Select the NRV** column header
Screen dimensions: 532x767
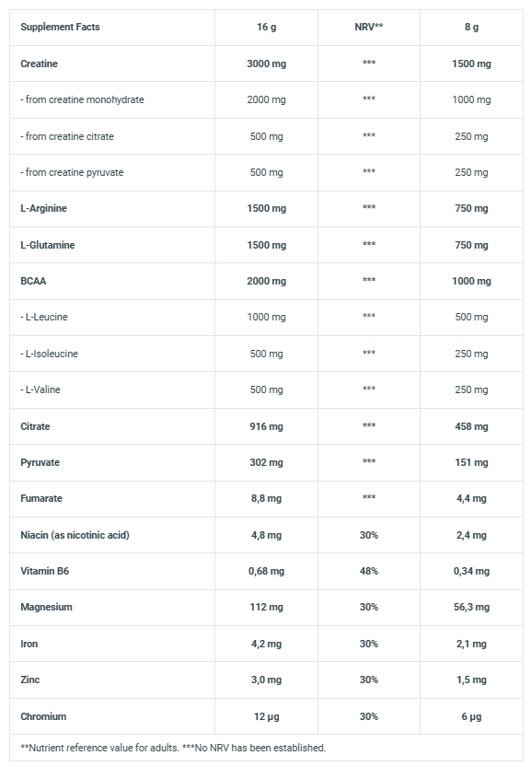[369, 27]
